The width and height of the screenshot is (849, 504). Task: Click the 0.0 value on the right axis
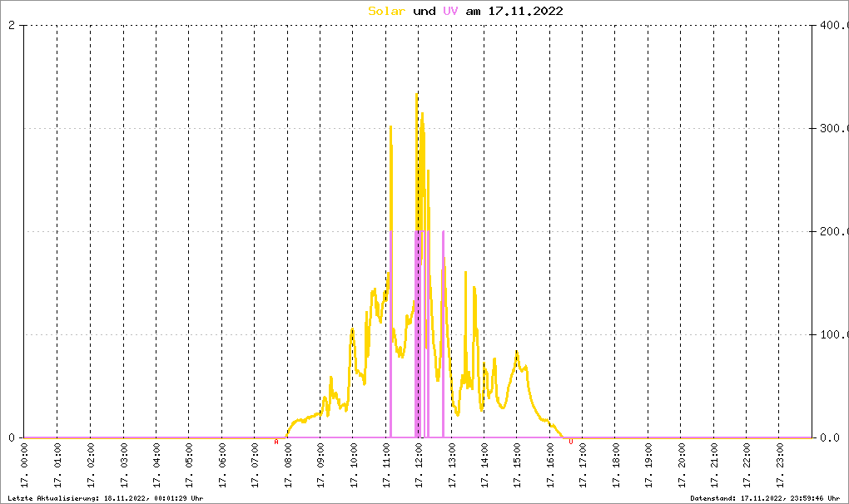832,438
